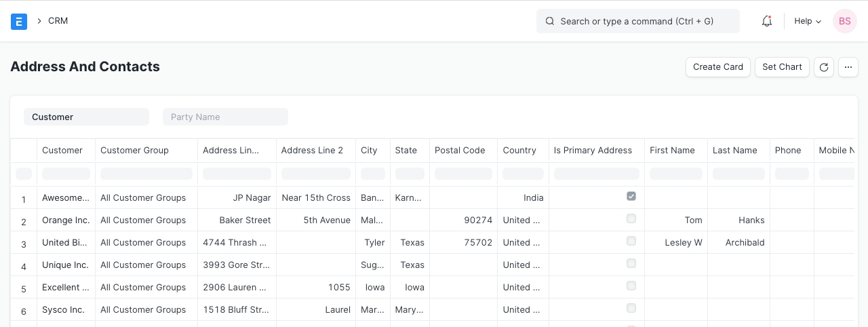This screenshot has height=327, width=868.
Task: Navigate to CRM breadcrumb link
Action: [x=58, y=21]
